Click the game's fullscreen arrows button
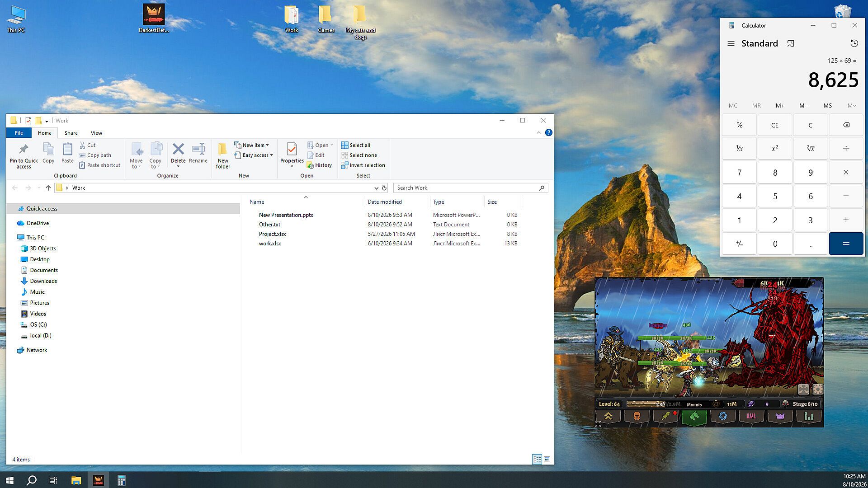Screen dimensions: 868x488 click(803, 389)
